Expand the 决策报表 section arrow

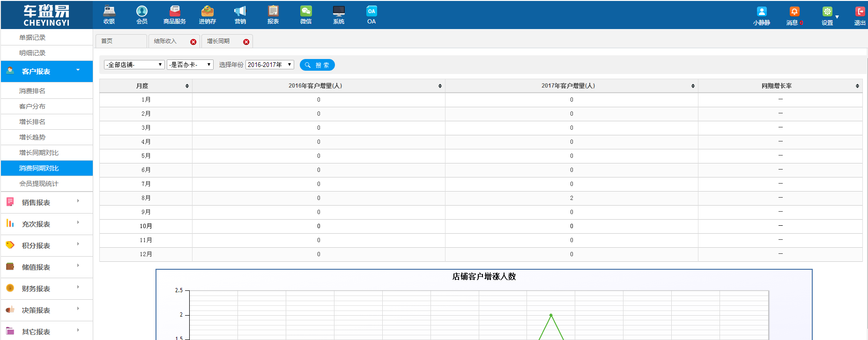[x=78, y=309]
